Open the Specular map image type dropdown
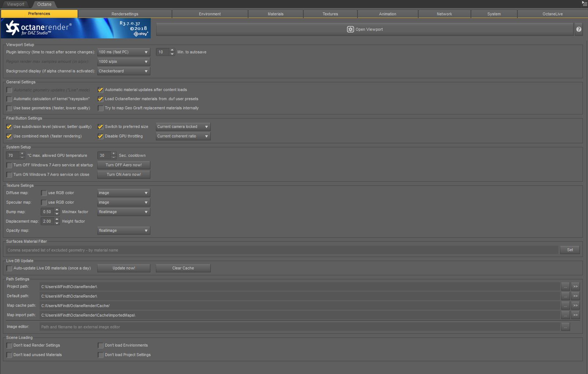The image size is (588, 374). [124, 203]
